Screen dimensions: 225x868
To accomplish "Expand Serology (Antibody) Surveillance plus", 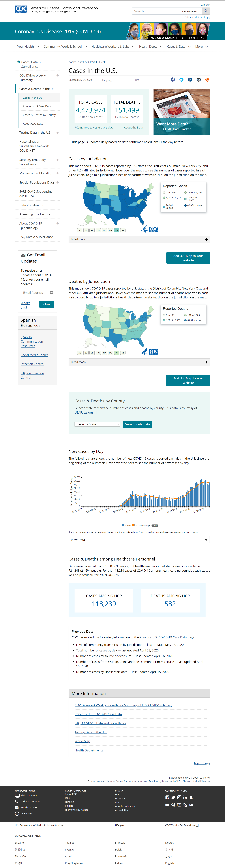I will pos(58,160).
